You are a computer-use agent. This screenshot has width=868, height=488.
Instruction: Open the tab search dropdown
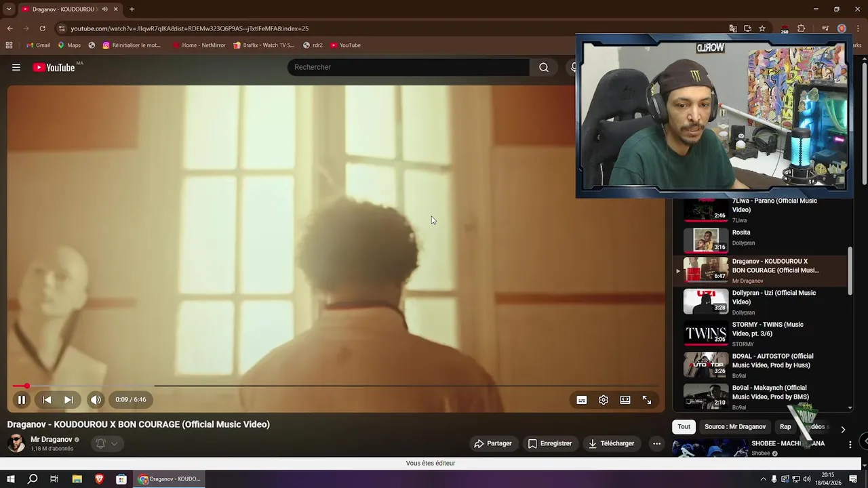[x=9, y=9]
